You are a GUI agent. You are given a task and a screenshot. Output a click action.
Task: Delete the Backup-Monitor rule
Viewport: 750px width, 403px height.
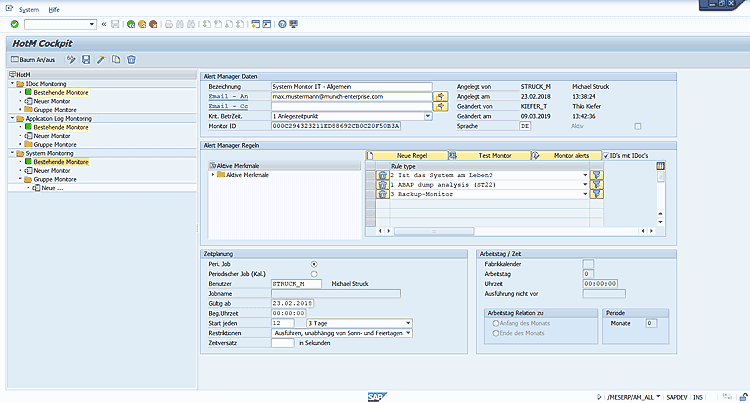point(382,194)
